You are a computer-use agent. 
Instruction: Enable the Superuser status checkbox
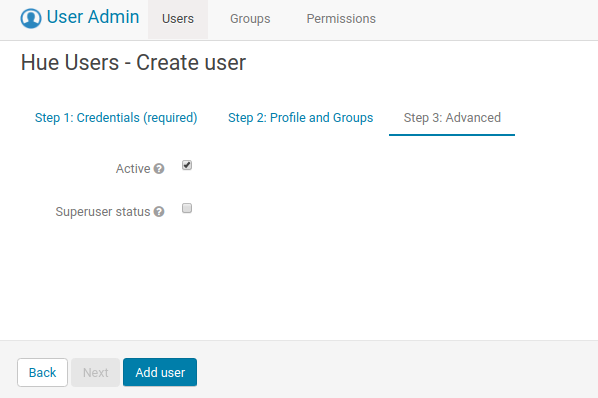[187, 208]
